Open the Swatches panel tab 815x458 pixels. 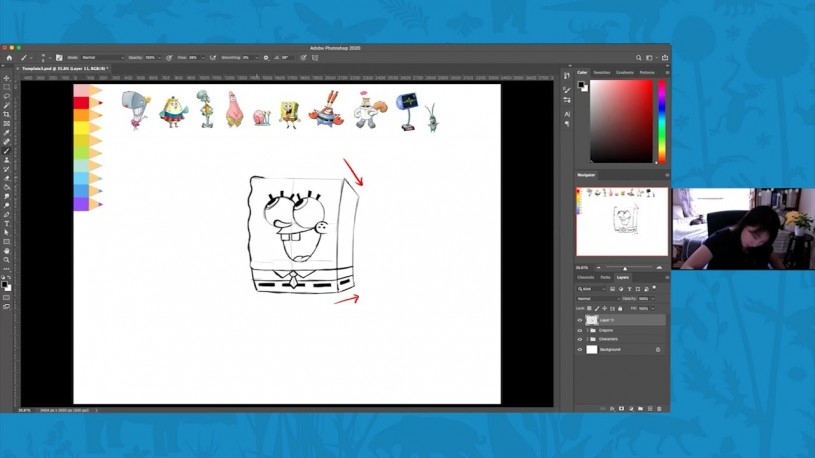point(602,73)
